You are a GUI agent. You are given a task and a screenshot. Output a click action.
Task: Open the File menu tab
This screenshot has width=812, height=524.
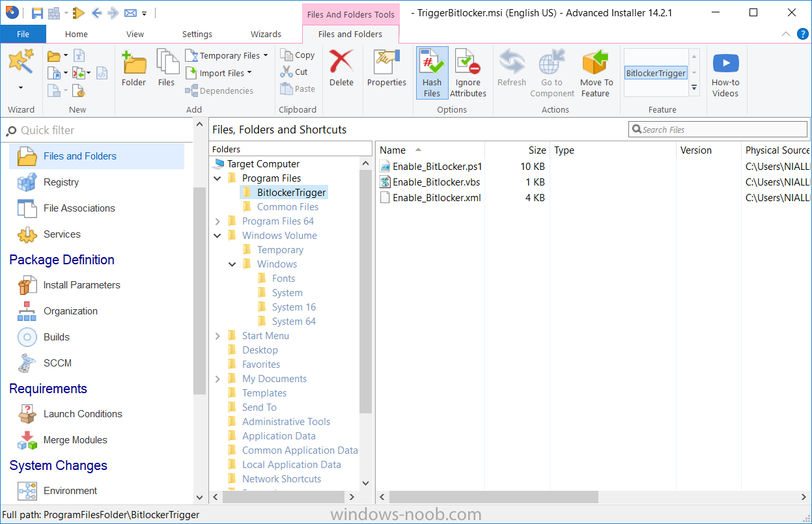tap(23, 34)
